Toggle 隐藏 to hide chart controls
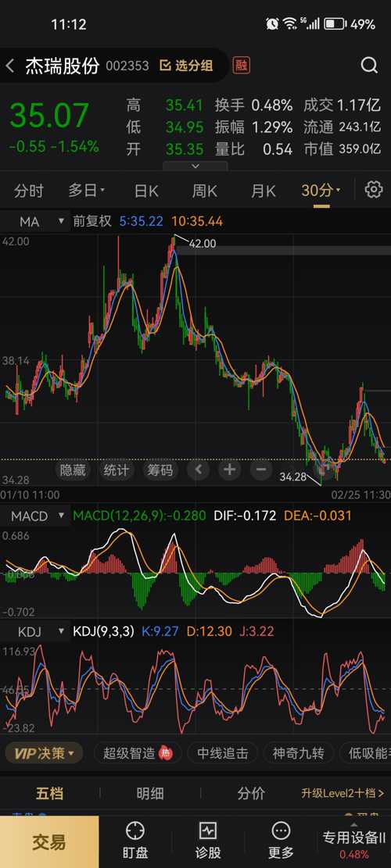This screenshot has width=391, height=868. point(73,470)
